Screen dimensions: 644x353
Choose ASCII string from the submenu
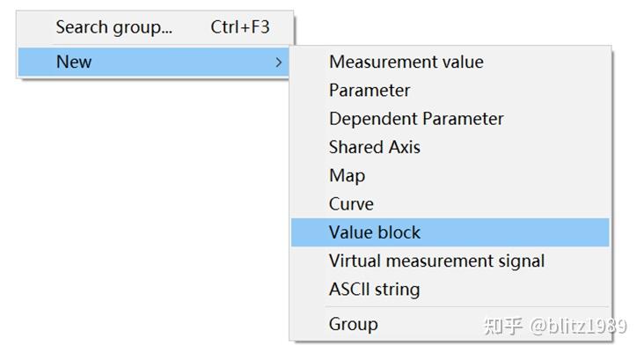pos(374,289)
